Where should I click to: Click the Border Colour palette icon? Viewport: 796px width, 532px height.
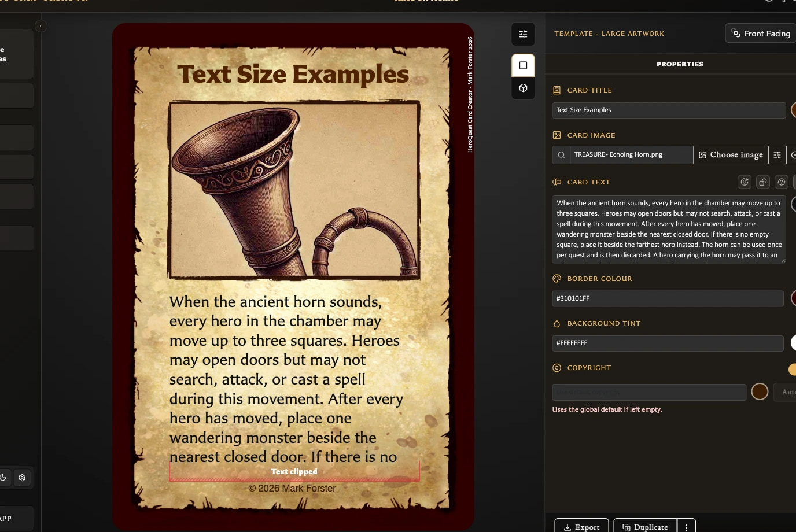(x=557, y=279)
